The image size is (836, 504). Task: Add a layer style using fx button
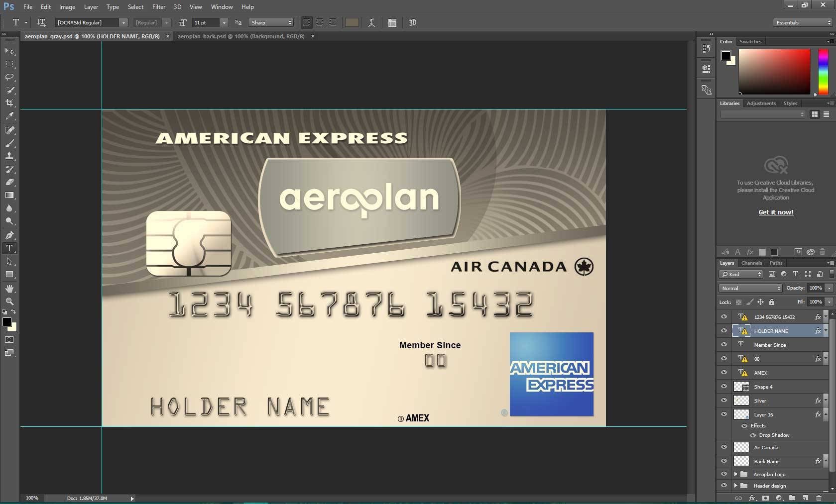click(752, 498)
